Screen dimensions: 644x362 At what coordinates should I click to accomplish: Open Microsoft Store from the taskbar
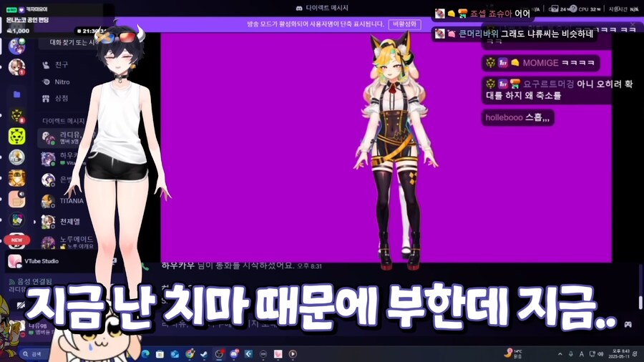pos(160,354)
